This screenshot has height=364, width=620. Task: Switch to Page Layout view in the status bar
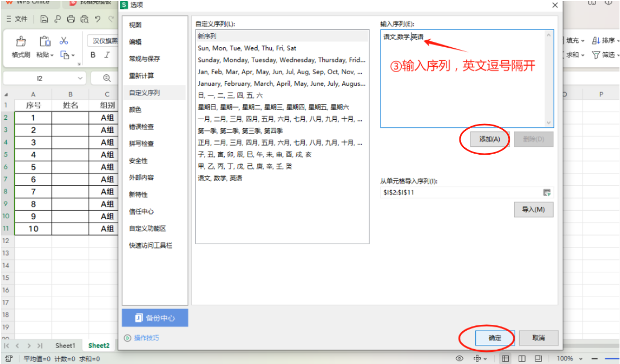pos(522,359)
